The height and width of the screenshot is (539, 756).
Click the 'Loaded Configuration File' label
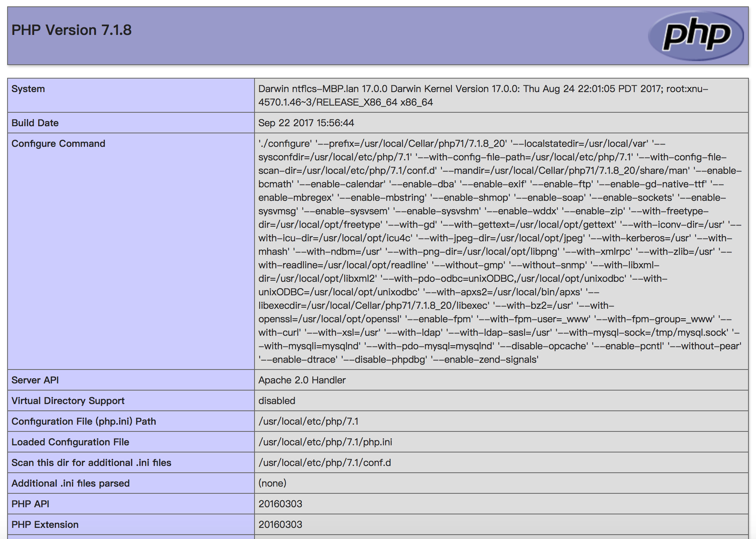pos(70,442)
